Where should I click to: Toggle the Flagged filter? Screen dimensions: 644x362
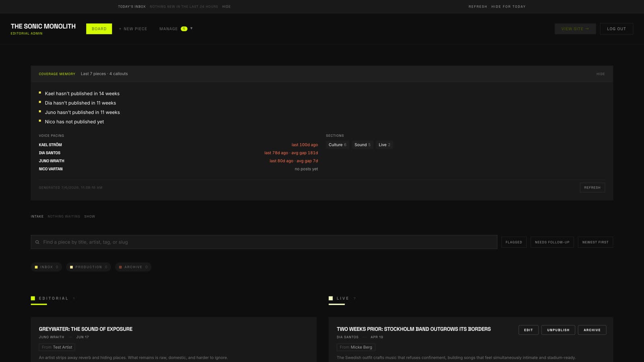[x=514, y=242]
